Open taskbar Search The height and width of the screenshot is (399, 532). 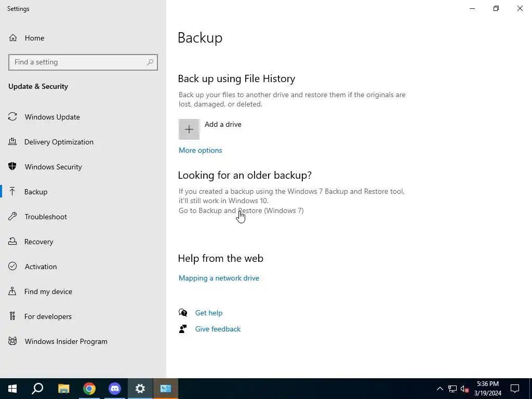[x=37, y=389]
